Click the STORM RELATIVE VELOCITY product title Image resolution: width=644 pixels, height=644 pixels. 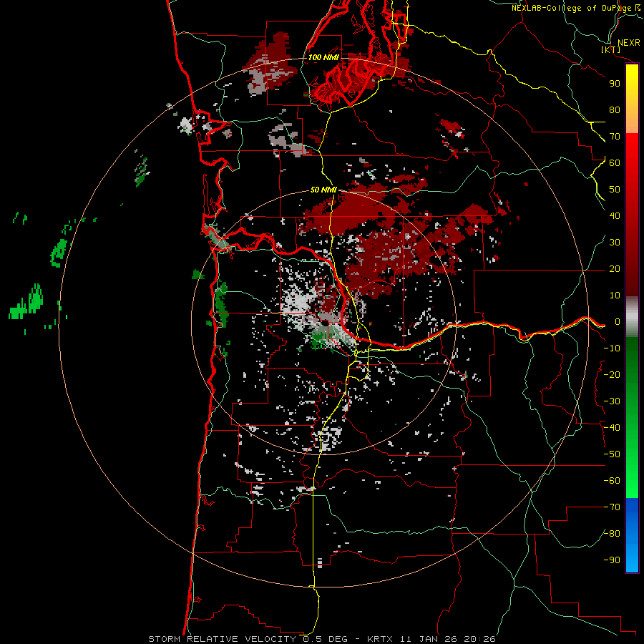point(222,639)
